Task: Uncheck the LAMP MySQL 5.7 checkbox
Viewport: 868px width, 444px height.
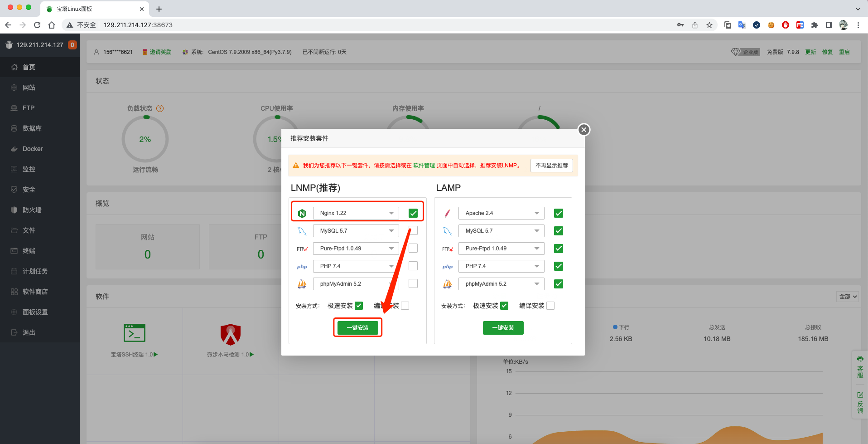Action: tap(559, 231)
